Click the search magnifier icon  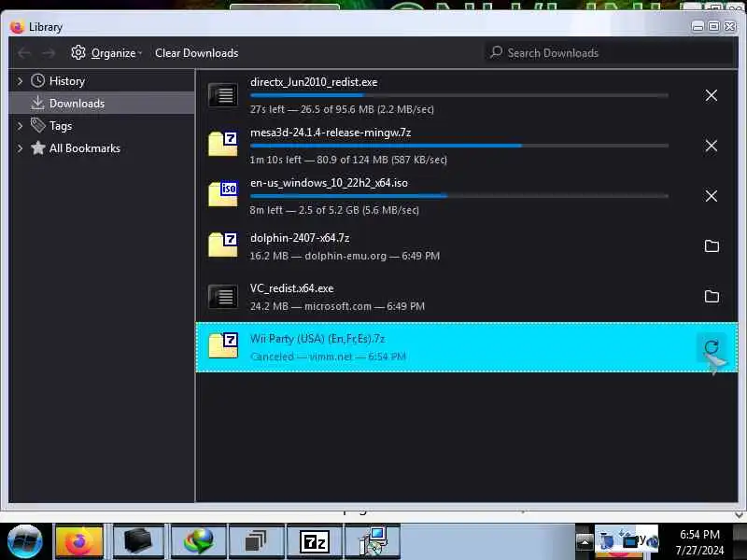(496, 52)
